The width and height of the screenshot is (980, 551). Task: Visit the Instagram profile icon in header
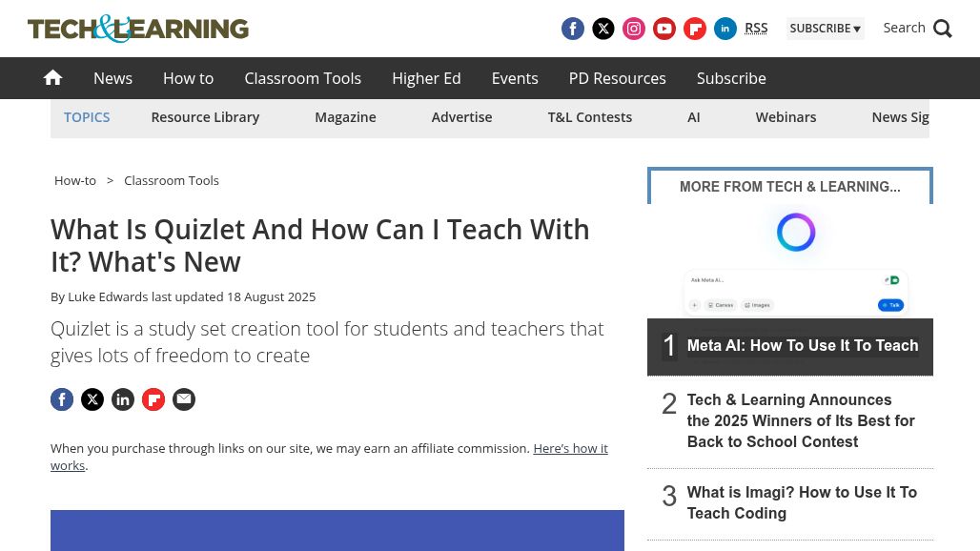coord(634,29)
